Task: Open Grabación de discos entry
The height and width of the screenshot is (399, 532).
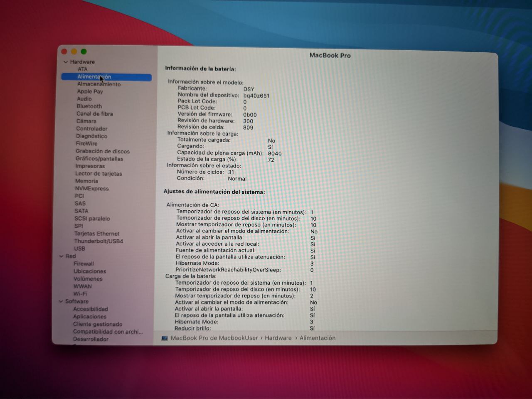Action: coord(102,151)
